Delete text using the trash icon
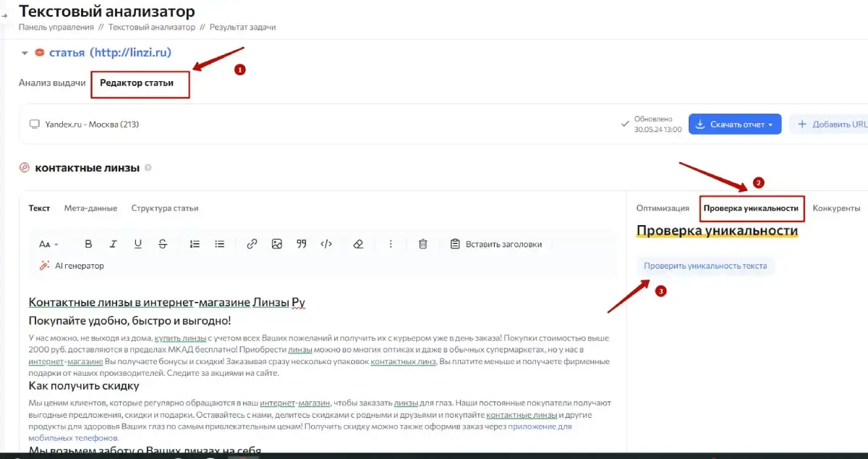This screenshot has height=459, width=868. pyautogui.click(x=423, y=244)
